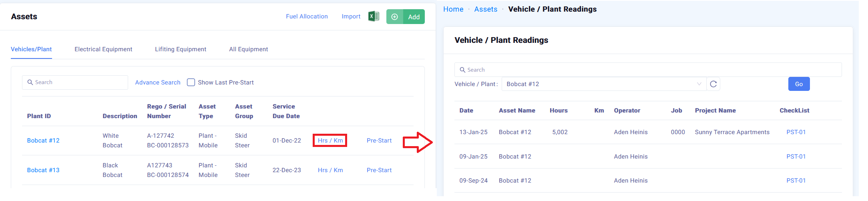This screenshot has width=868, height=201.
Task: Click the Excel export icon
Action: [x=374, y=16]
